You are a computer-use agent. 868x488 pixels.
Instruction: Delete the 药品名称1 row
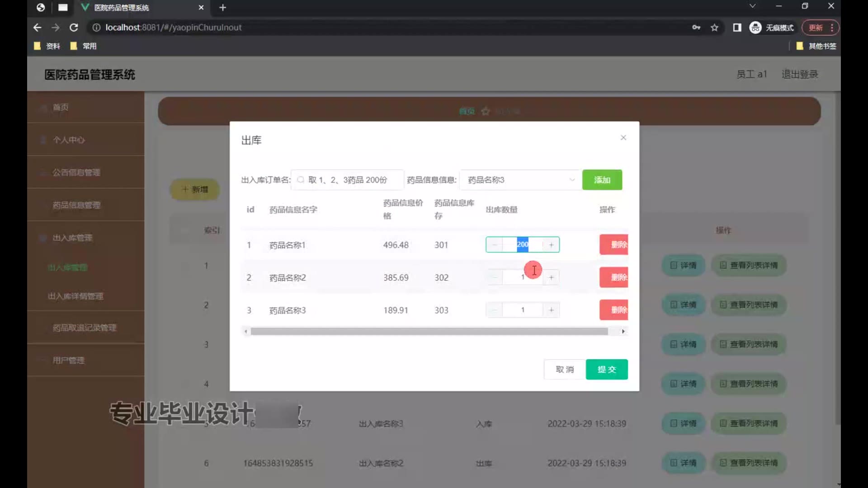[x=614, y=244]
